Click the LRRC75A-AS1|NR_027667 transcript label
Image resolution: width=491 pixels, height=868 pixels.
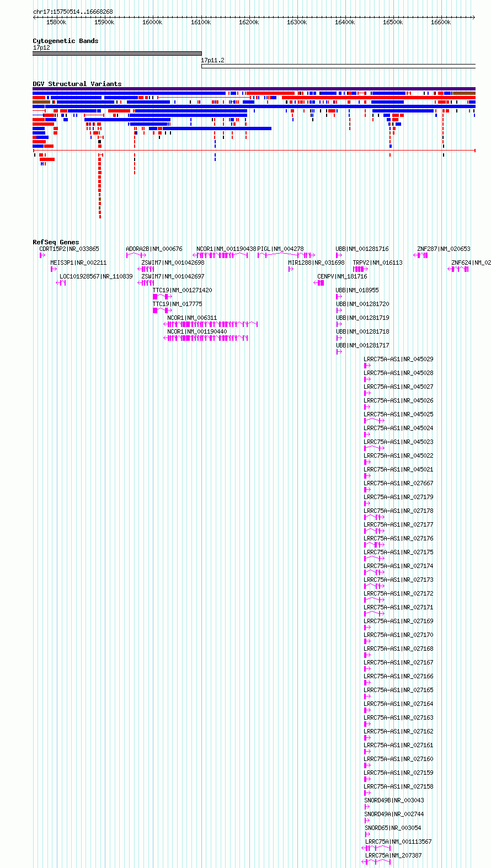click(398, 483)
